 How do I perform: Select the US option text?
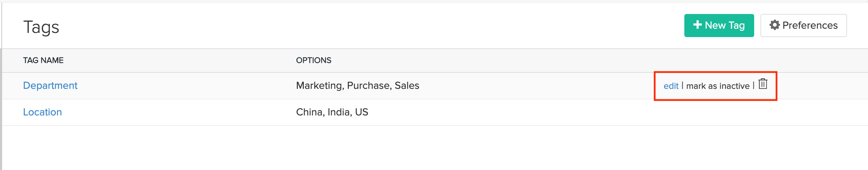pos(362,112)
